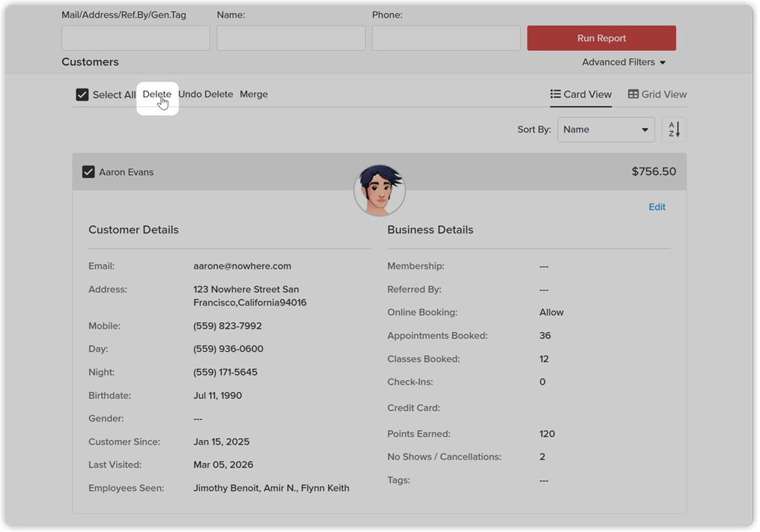The height and width of the screenshot is (532, 760).
Task: Click day number (559) 936-0600
Action: [x=228, y=349]
